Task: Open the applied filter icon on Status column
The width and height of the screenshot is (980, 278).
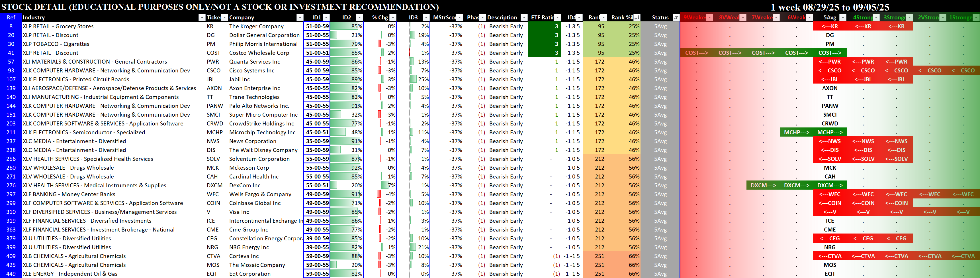Action: [x=676, y=17]
